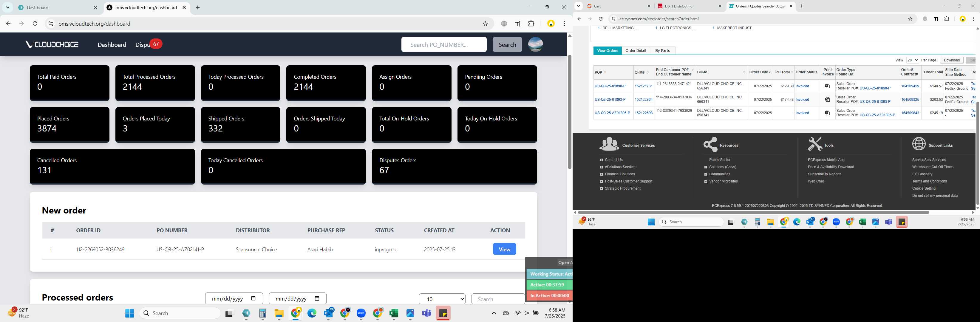This screenshot has height=322, width=980.
Task: Open order number link 164509843
Action: (910, 113)
